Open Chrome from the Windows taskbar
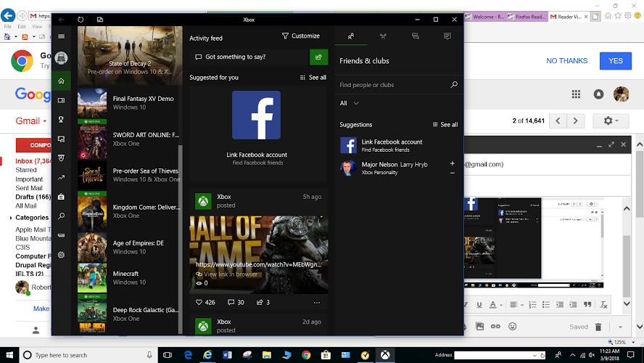The image size is (644, 363). click(x=306, y=355)
